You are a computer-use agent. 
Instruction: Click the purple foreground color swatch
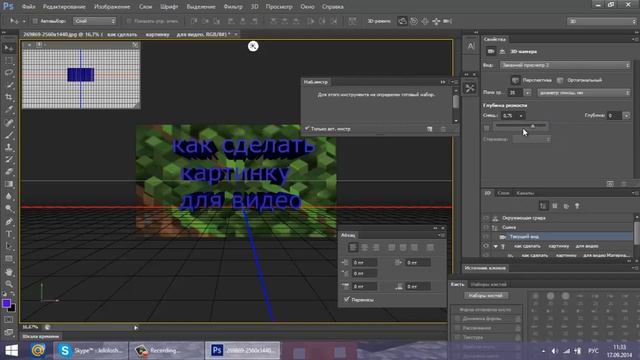pos(6,303)
